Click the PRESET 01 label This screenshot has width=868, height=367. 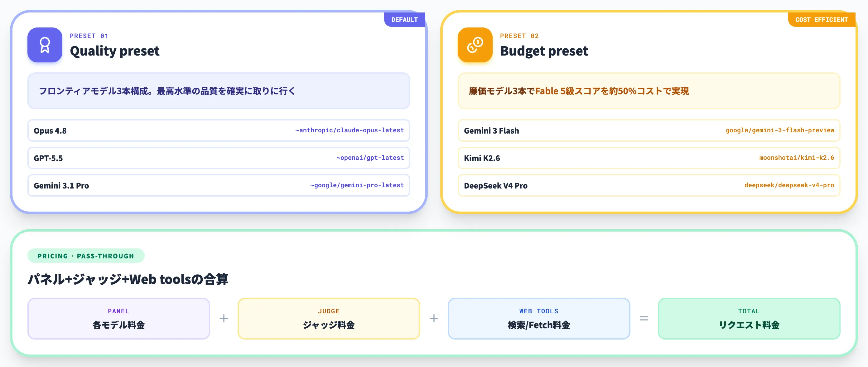point(89,36)
